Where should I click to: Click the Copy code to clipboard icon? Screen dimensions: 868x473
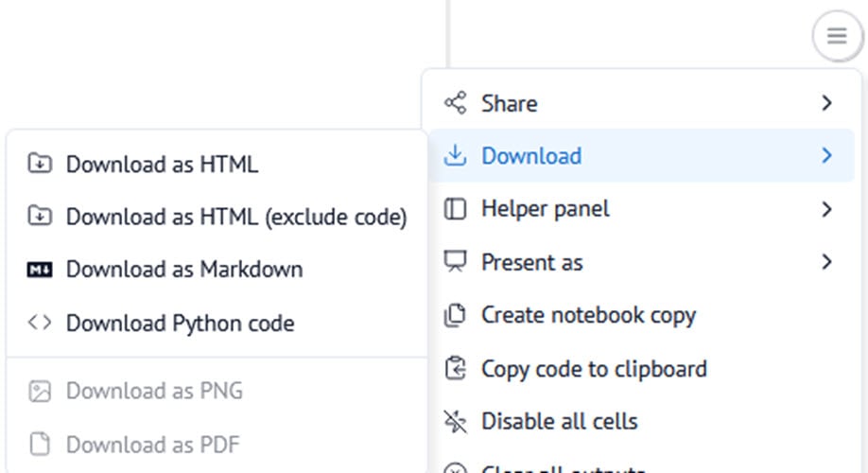point(456,368)
